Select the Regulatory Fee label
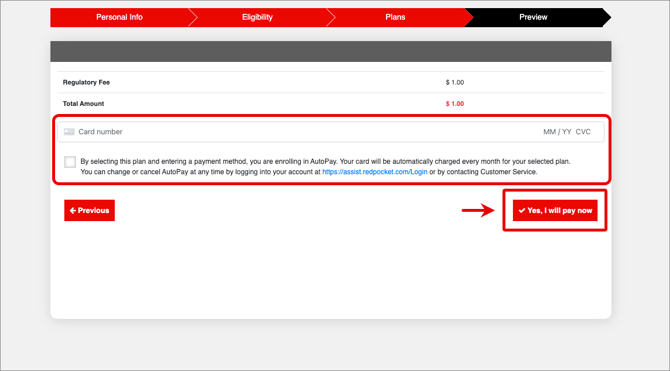This screenshot has width=670, height=371. tap(86, 82)
